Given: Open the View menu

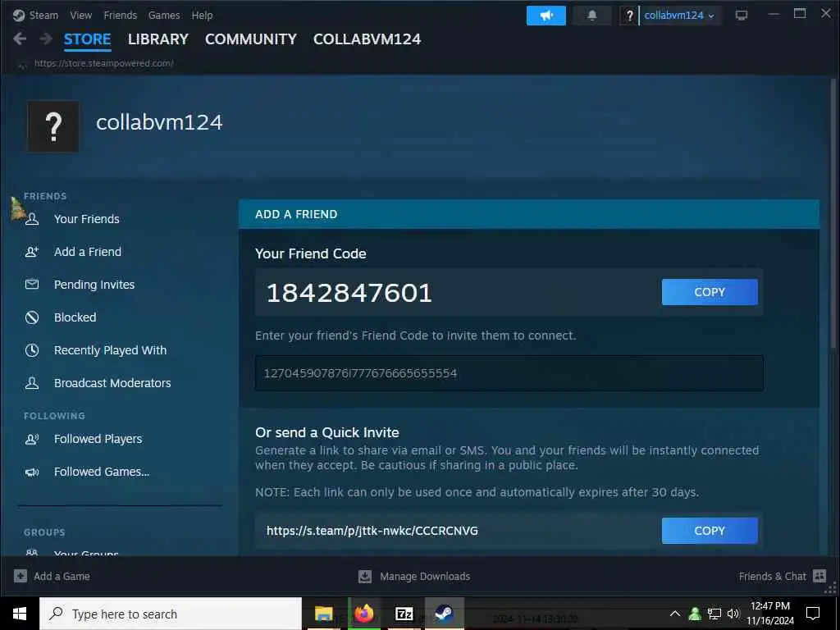Looking at the screenshot, I should pyautogui.click(x=81, y=15).
